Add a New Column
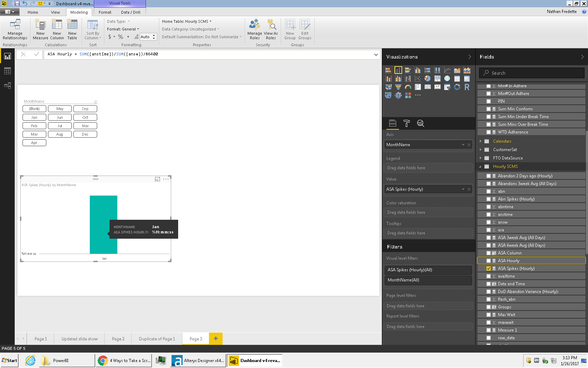Viewport: 588px width, 368px height. point(57,30)
